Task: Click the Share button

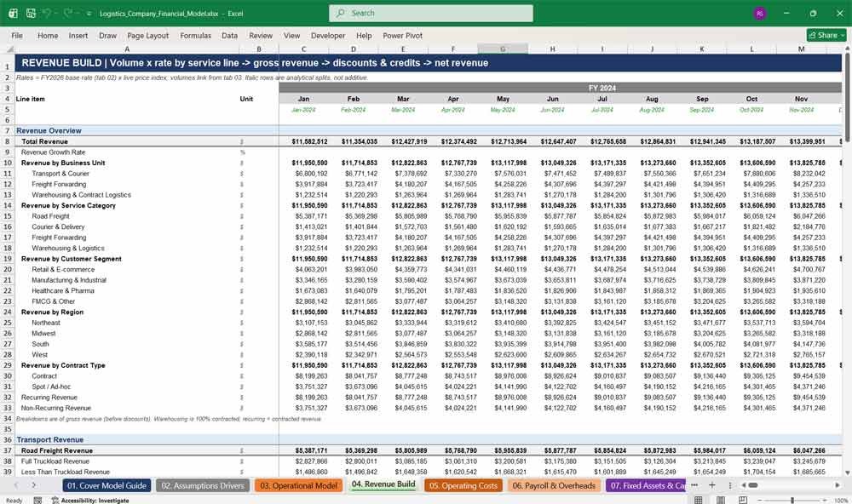Action: (826, 35)
